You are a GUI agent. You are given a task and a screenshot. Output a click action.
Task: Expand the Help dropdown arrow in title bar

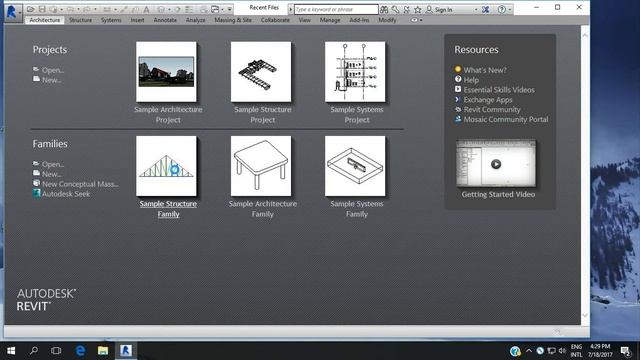(510, 10)
